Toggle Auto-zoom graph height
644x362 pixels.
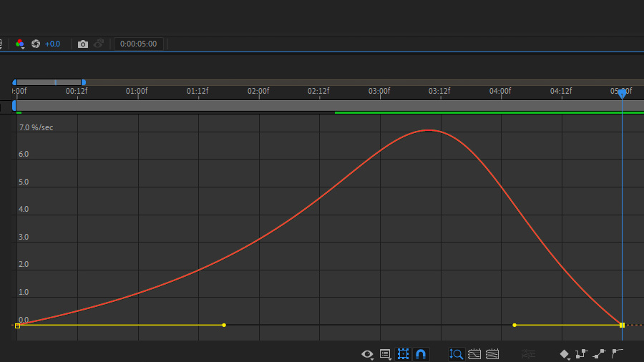[x=456, y=354]
